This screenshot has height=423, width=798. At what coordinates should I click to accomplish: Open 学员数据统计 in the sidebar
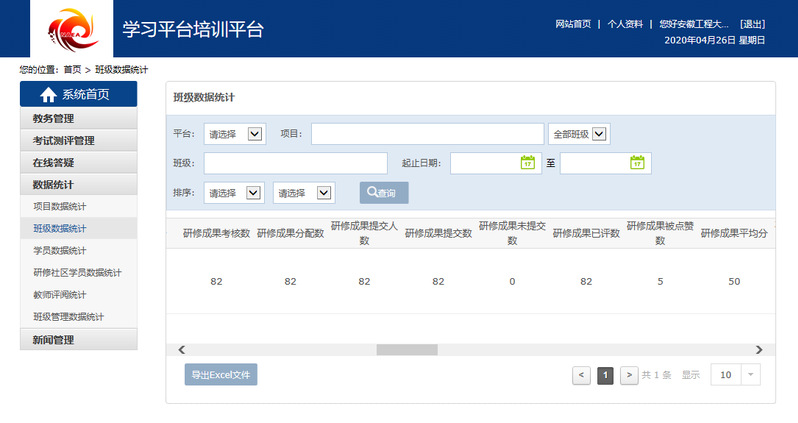pos(60,250)
